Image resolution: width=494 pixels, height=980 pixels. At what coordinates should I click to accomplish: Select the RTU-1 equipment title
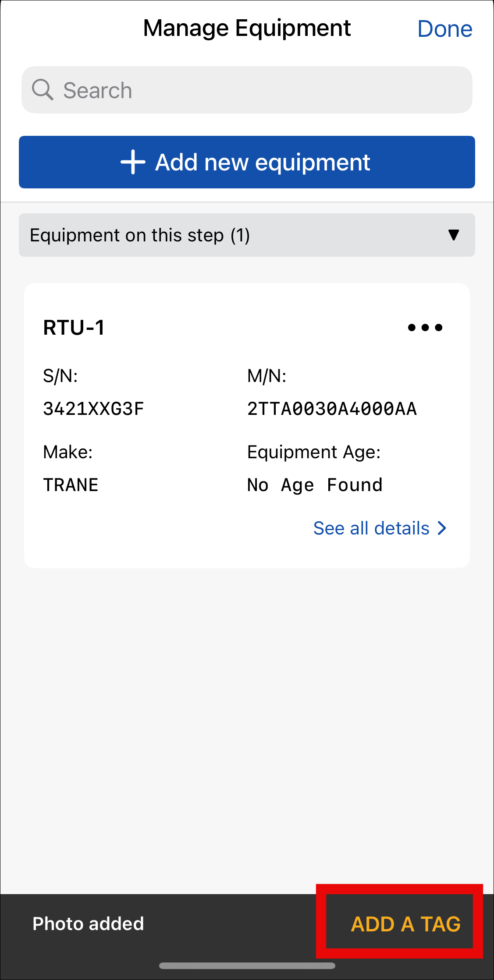(x=74, y=328)
